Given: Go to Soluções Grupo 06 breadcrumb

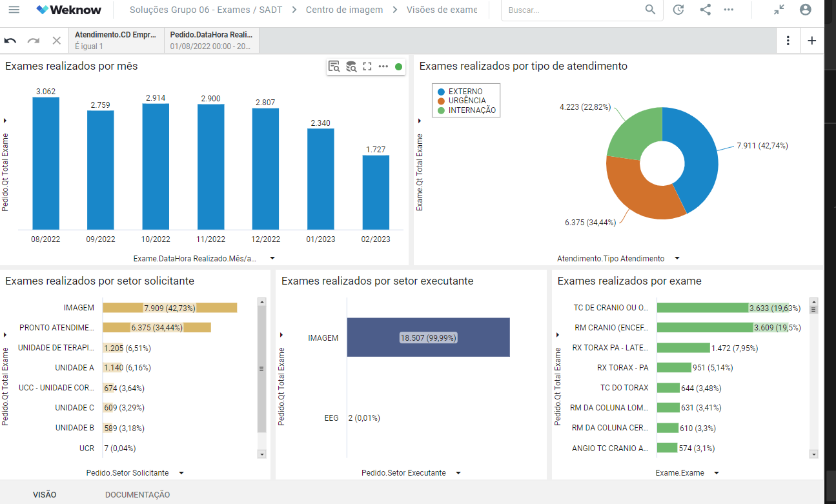Looking at the screenshot, I should coord(206,10).
